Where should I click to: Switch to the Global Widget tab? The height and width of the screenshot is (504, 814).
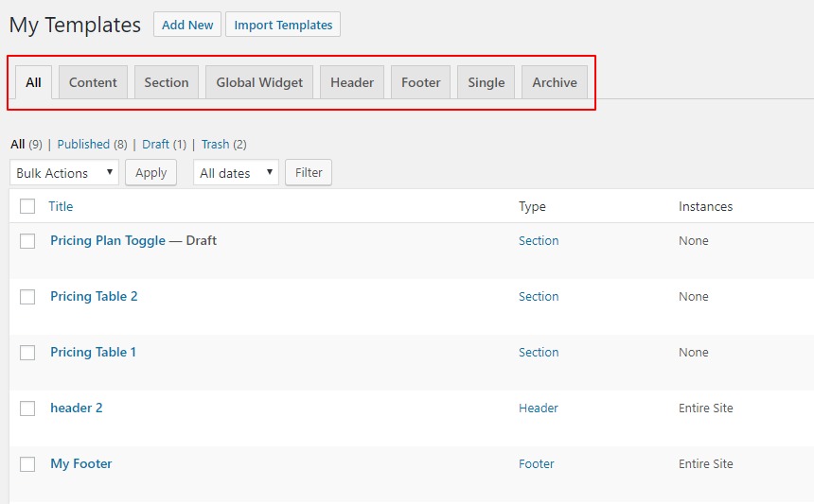259,82
